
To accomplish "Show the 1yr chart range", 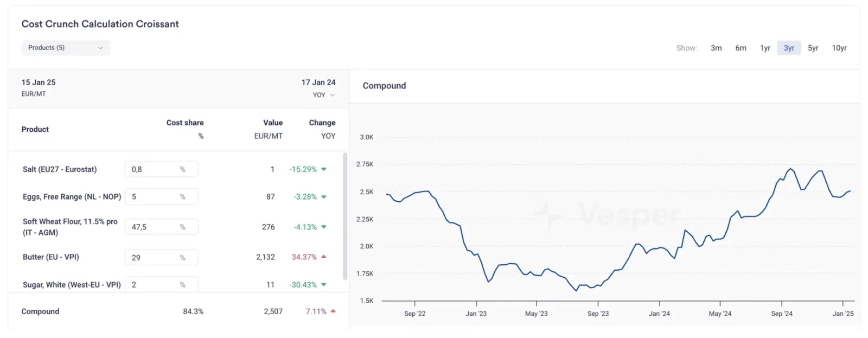I will (765, 48).
